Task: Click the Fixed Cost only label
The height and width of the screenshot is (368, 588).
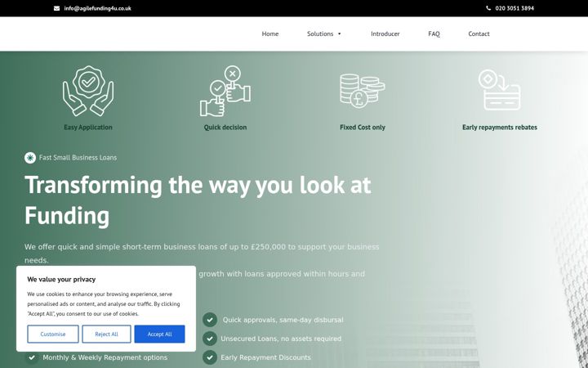Action: (x=363, y=128)
